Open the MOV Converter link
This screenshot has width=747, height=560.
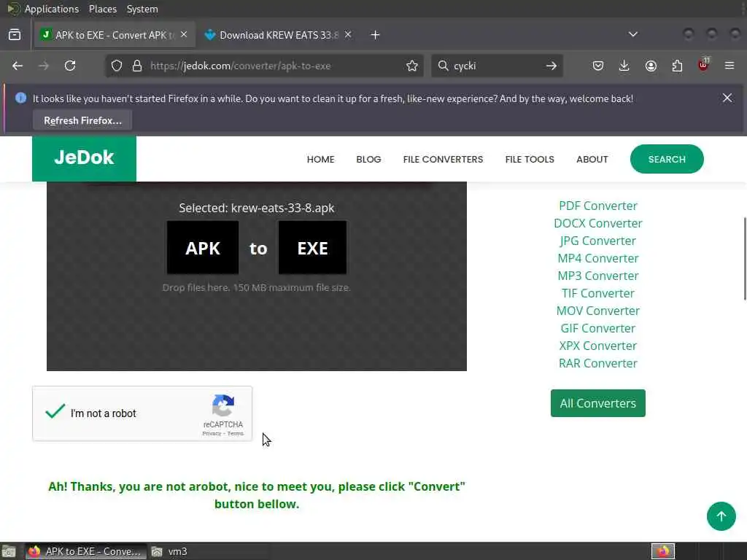tap(598, 311)
